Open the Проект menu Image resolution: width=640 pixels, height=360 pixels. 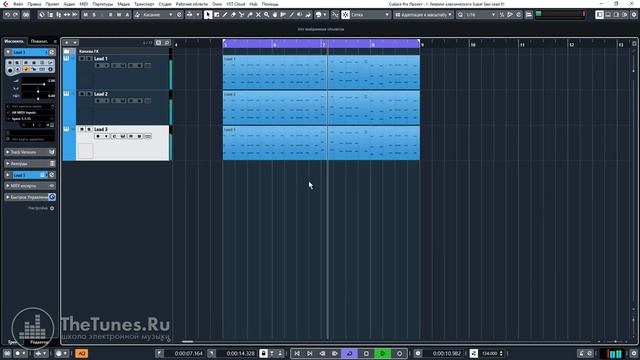(52, 4)
